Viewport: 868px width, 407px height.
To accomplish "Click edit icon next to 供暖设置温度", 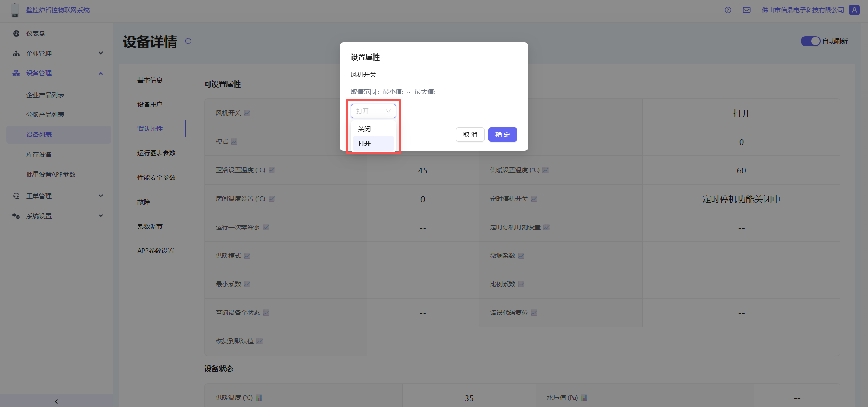I will [x=546, y=170].
